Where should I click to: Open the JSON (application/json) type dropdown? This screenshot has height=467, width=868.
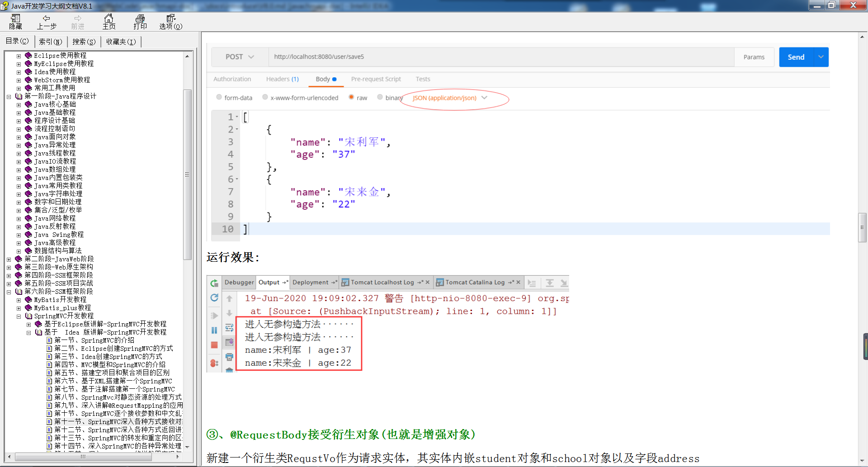point(450,98)
